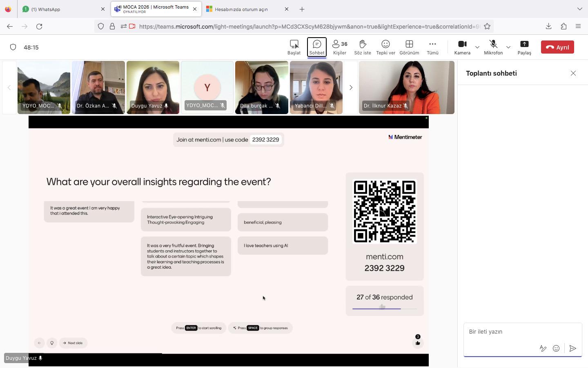Toggle Kamera on or off
The height and width of the screenshot is (368, 588).
462,47
